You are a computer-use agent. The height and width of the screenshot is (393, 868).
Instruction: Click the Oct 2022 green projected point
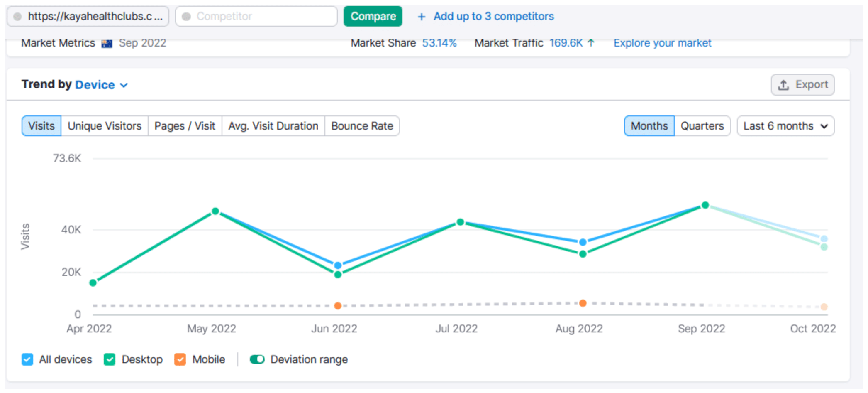click(x=824, y=247)
